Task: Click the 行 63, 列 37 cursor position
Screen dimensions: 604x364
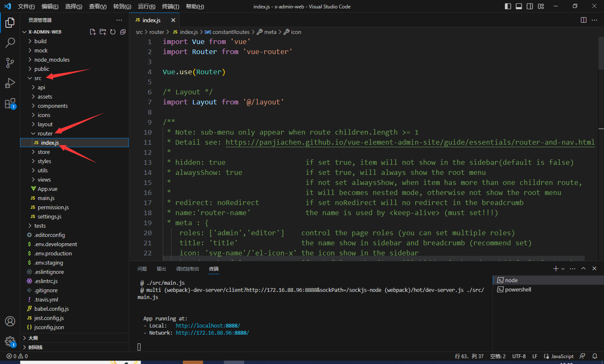Action: (469, 356)
